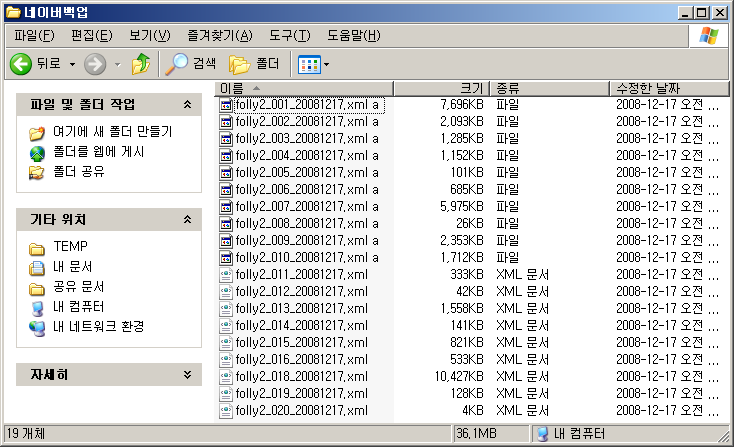Collapse the 파일 및 폴더 작업 panel
Viewport: 734px width, 447px height.
[187, 104]
